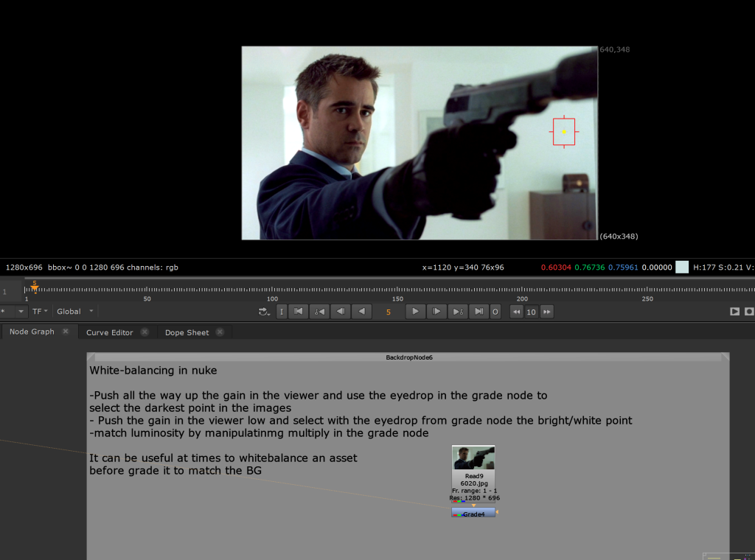Close the Curve Editor tab
The width and height of the screenshot is (755, 560).
click(145, 332)
